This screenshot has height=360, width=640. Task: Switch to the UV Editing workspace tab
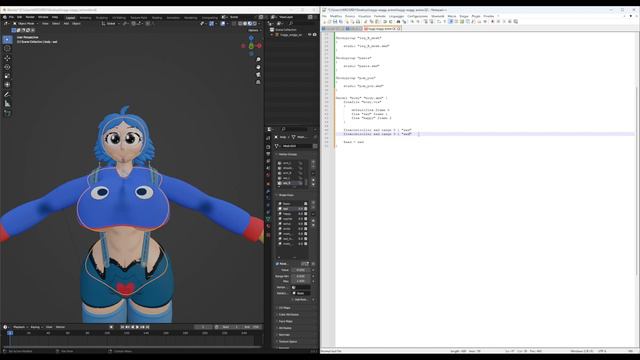pyautogui.click(x=119, y=18)
